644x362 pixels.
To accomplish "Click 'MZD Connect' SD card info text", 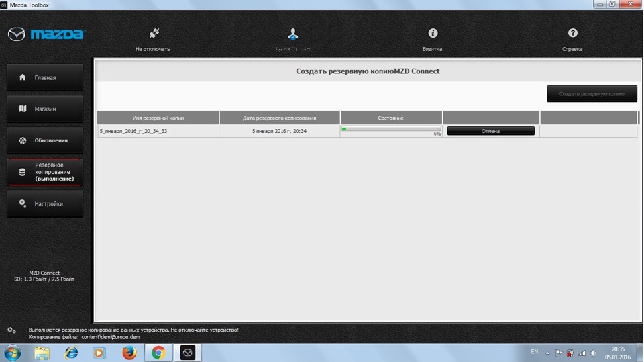I will pos(44,276).
